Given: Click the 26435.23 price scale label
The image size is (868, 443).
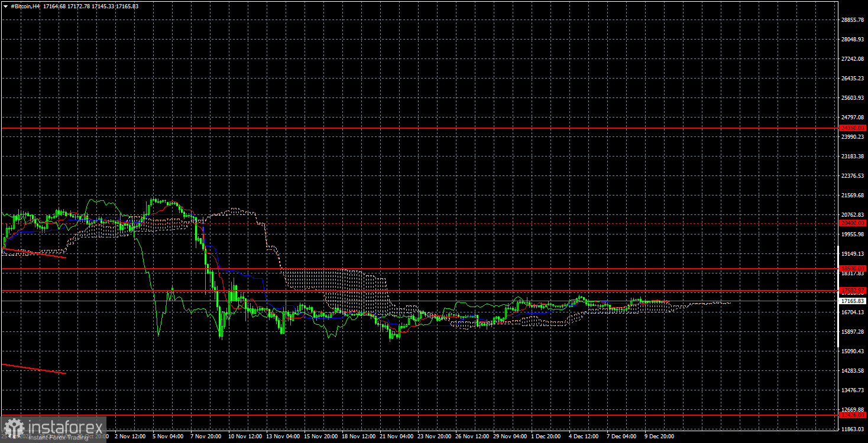Looking at the screenshot, I should click(853, 78).
